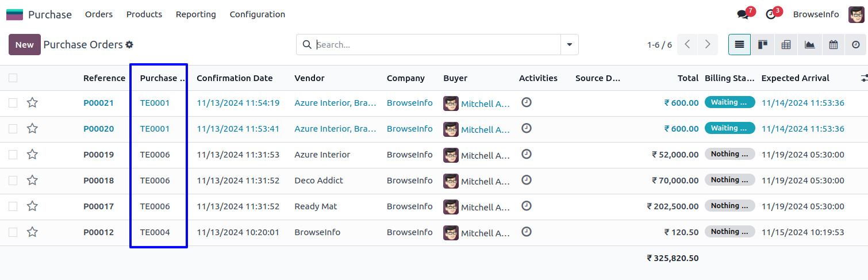
Task: Switch to Graph view icon
Action: click(810, 44)
